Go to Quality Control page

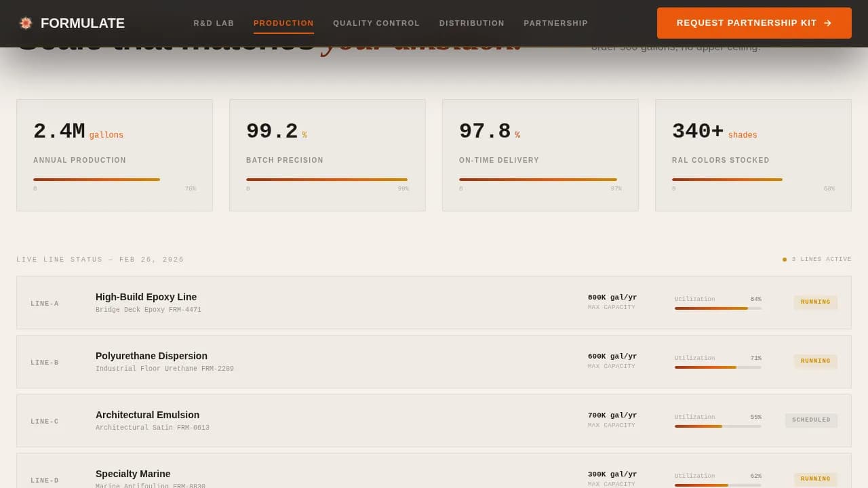click(x=376, y=23)
